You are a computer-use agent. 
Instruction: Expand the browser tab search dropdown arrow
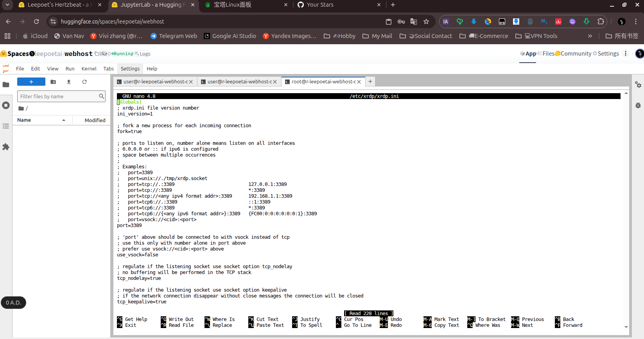pos(7,5)
